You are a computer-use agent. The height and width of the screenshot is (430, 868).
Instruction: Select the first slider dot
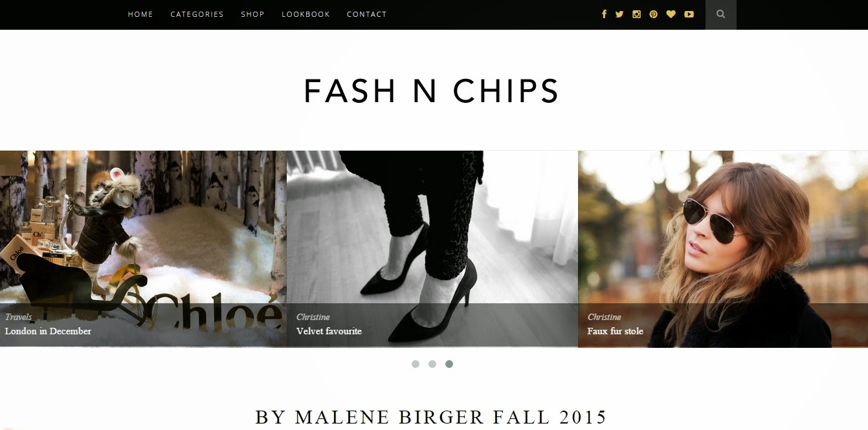click(x=416, y=364)
